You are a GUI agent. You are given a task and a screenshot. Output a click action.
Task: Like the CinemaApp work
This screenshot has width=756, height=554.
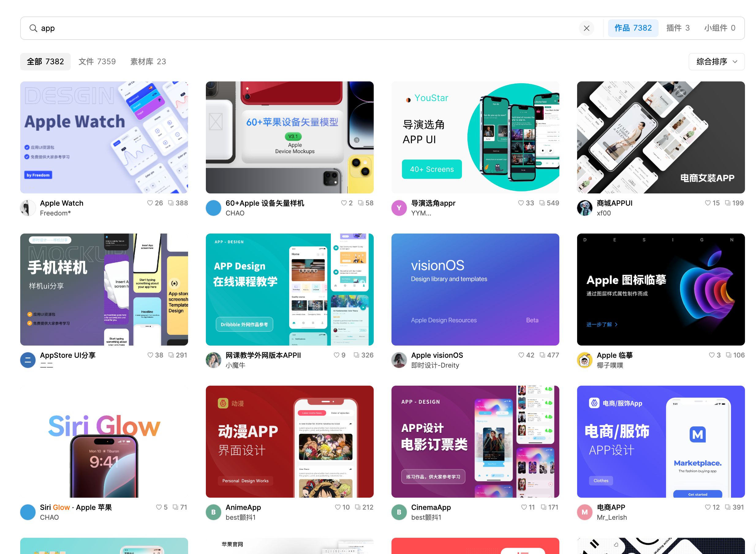pyautogui.click(x=524, y=507)
